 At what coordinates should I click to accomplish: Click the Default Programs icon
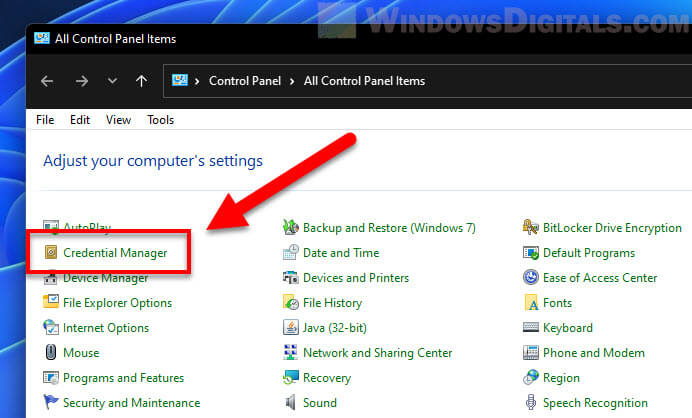(530, 252)
